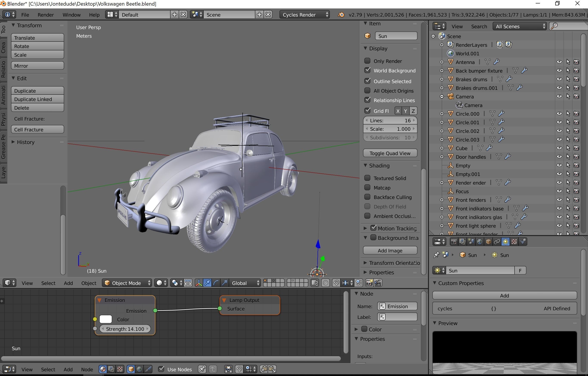Click the Toggle Quad View button
The image size is (588, 376).
coord(390,153)
